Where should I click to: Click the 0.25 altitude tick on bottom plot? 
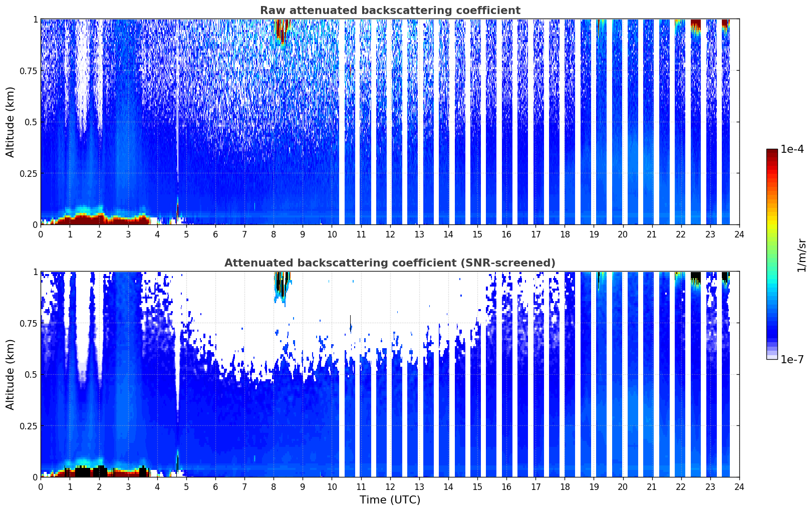29,426
